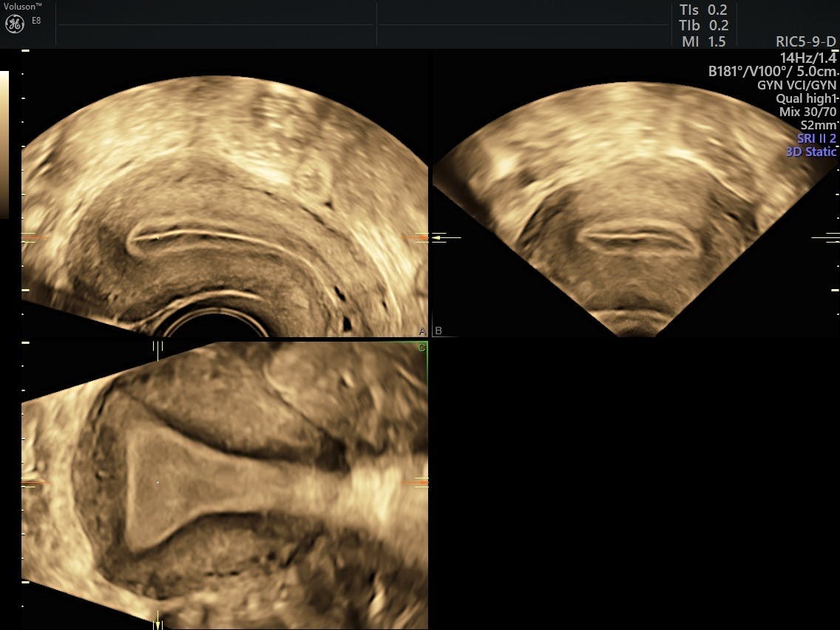Click the 3D Static mode label
The height and width of the screenshot is (630, 840).
coord(810,152)
